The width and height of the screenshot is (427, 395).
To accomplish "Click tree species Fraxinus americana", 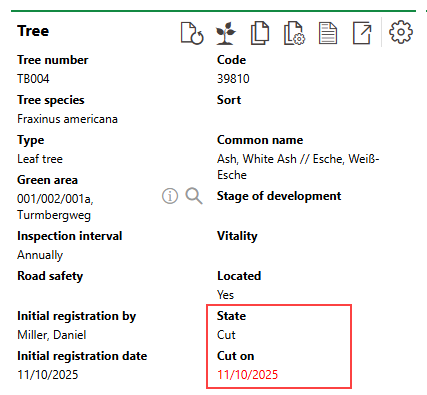I will [x=67, y=119].
